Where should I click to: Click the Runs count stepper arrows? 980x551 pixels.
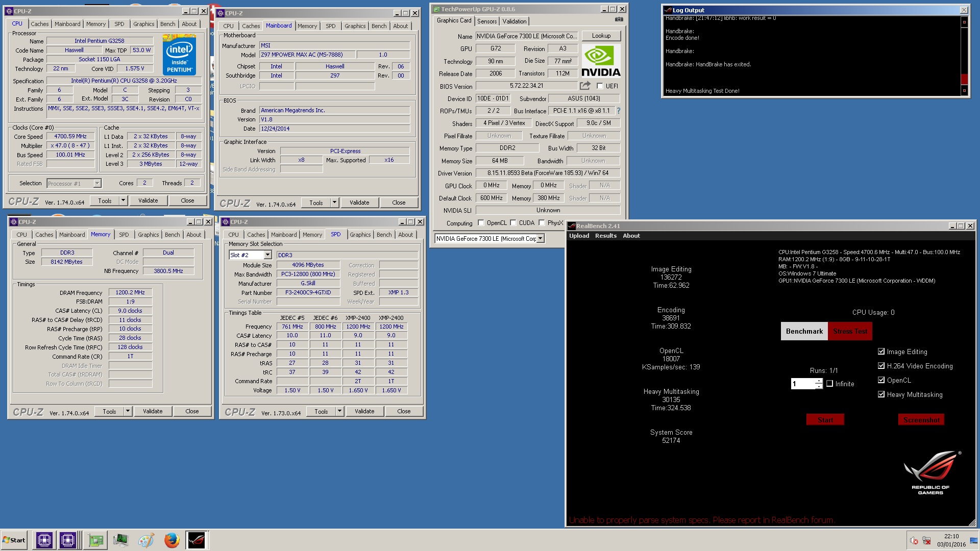tap(819, 384)
